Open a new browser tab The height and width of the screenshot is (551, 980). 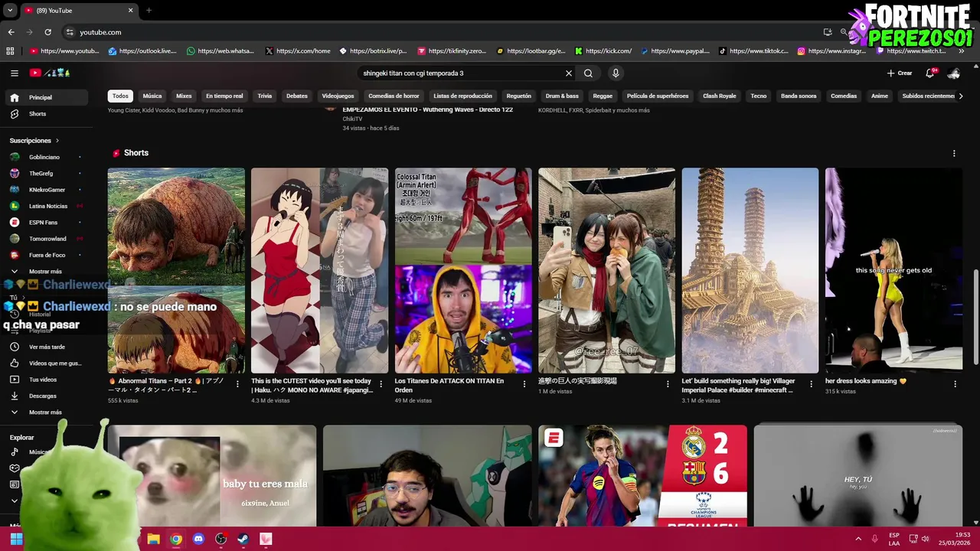click(x=149, y=10)
